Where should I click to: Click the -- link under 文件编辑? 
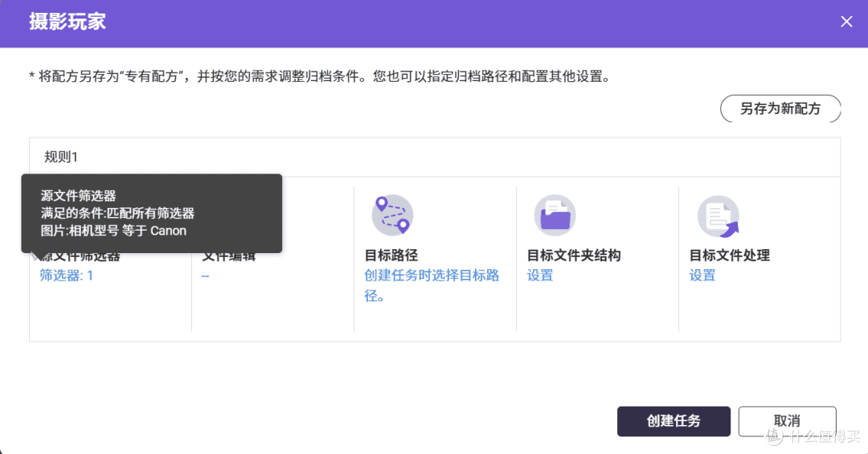coord(206,276)
